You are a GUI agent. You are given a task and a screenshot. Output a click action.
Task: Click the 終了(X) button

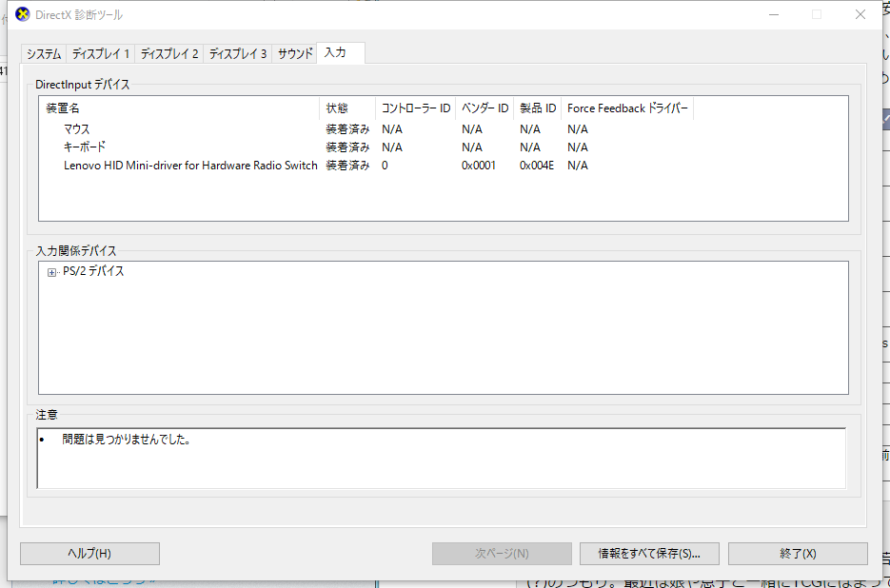[798, 554]
